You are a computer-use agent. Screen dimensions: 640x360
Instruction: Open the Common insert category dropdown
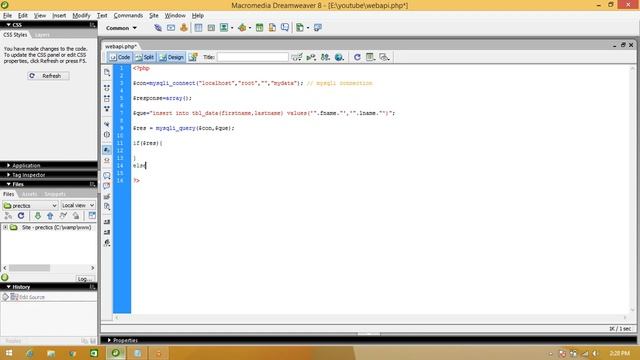click(121, 28)
